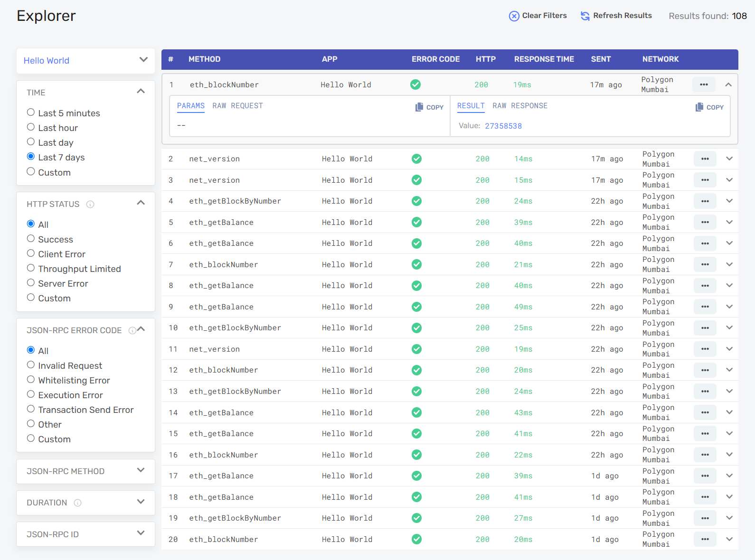
Task: Select the Last hour time filter
Action: 31,127
